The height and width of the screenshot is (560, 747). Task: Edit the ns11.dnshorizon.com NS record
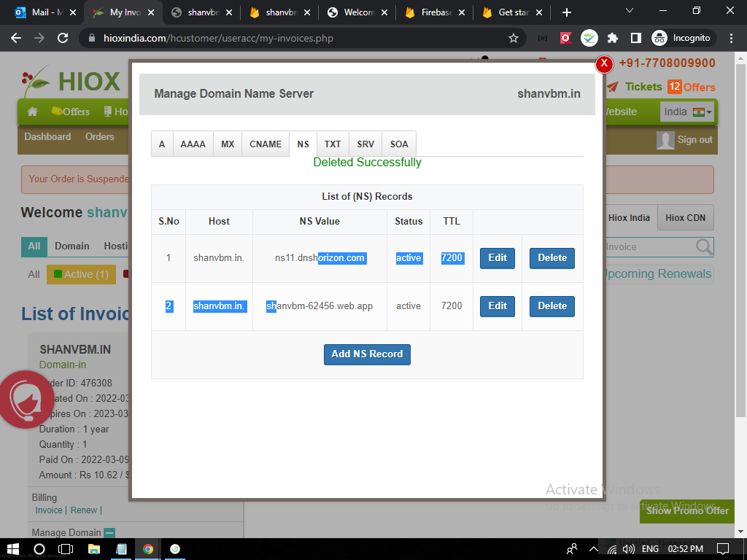498,258
